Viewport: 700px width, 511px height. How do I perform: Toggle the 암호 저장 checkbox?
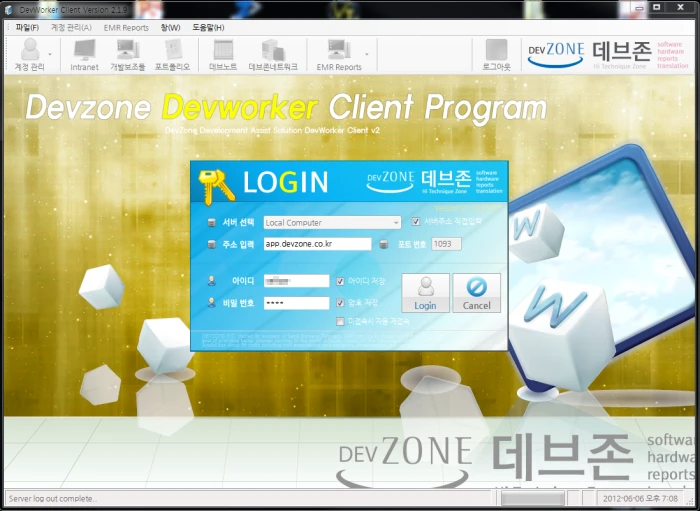point(340,303)
